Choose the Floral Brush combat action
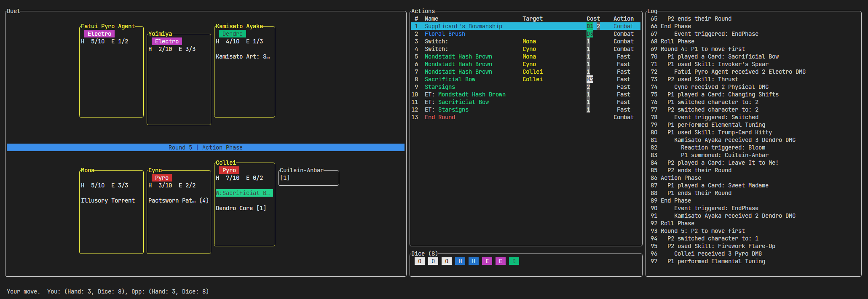This screenshot has width=868, height=299. [526, 34]
